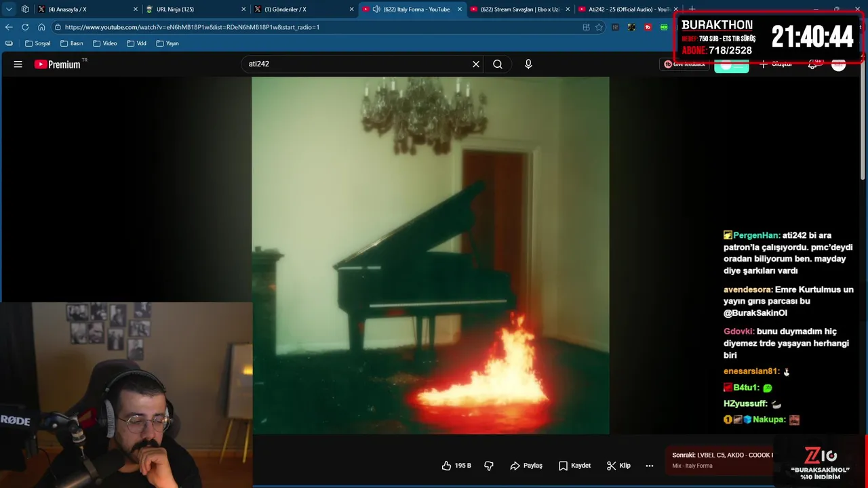Open the YouTube account avatar

(839, 64)
